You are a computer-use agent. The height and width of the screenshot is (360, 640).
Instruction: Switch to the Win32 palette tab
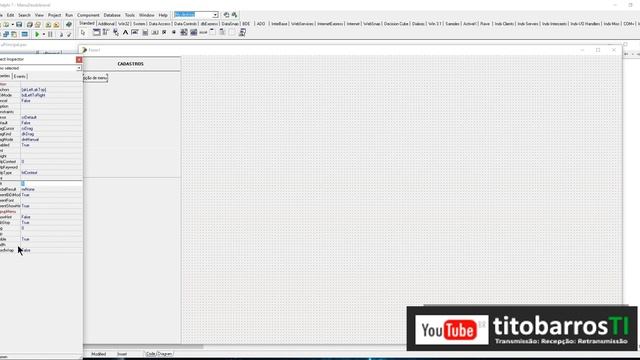(x=124, y=24)
